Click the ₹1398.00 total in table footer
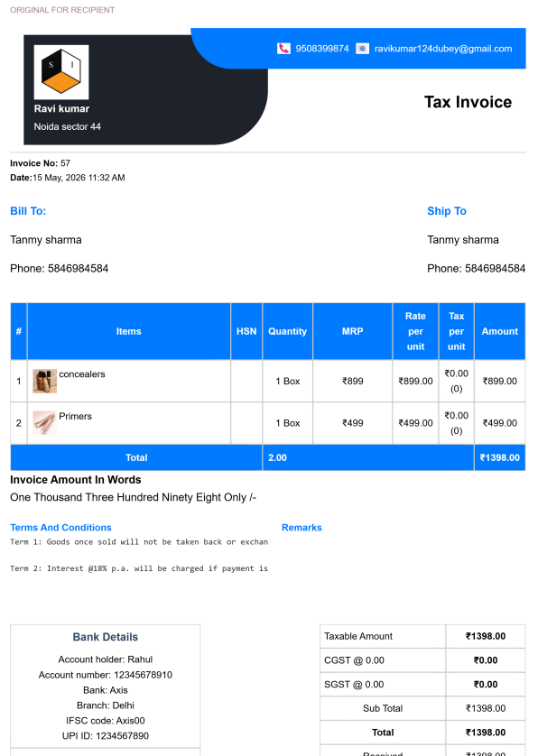Viewport: 538px width, 756px height. coord(500,457)
